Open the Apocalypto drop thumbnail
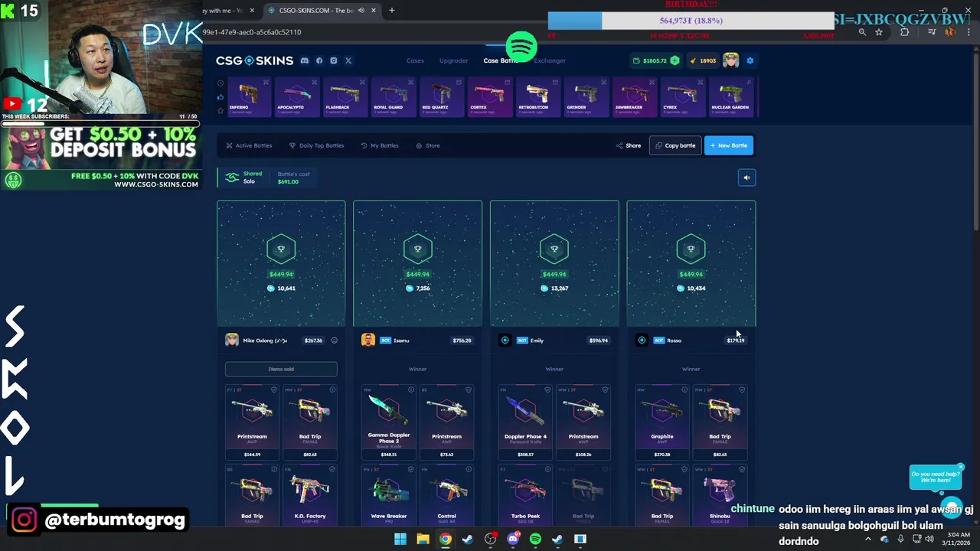 [297, 97]
